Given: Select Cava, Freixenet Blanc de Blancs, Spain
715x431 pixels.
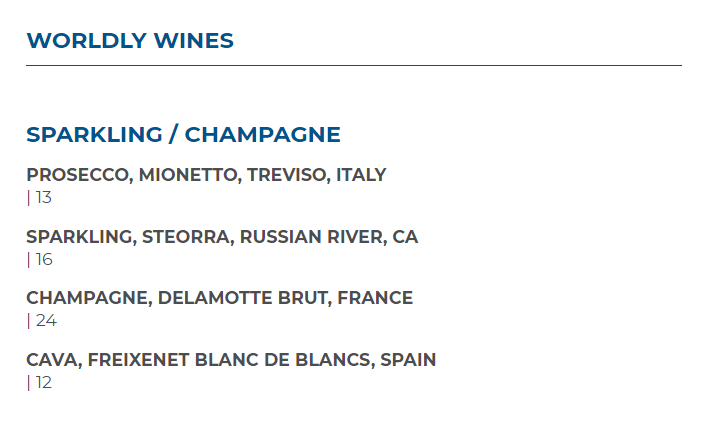Looking at the screenshot, I should click(231, 360).
